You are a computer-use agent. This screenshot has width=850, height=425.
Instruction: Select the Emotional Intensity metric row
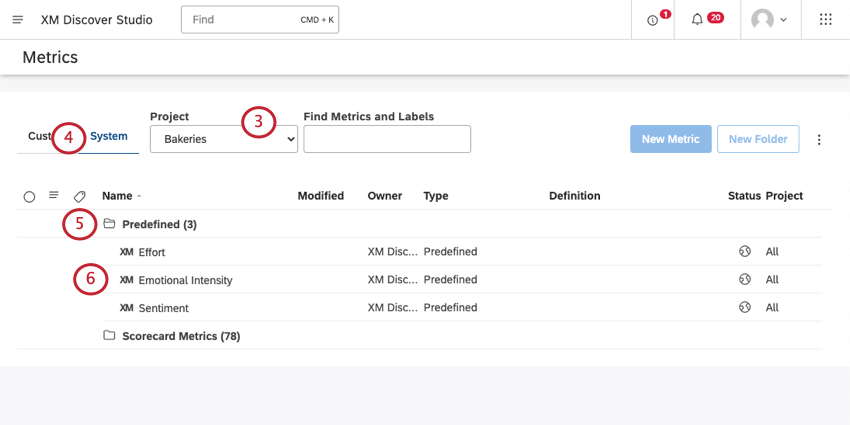[x=185, y=280]
